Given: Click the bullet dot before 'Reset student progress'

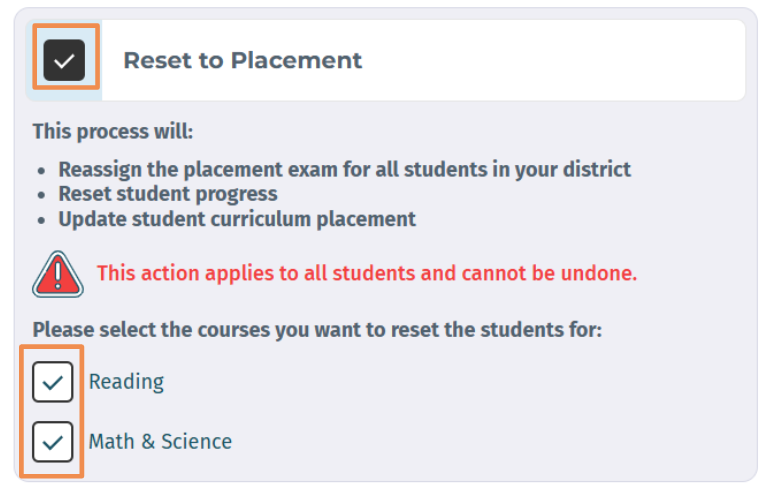Looking at the screenshot, I should coord(41,195).
